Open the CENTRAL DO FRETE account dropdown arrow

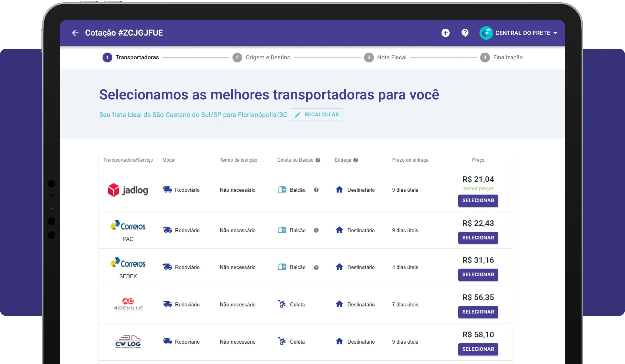point(555,33)
